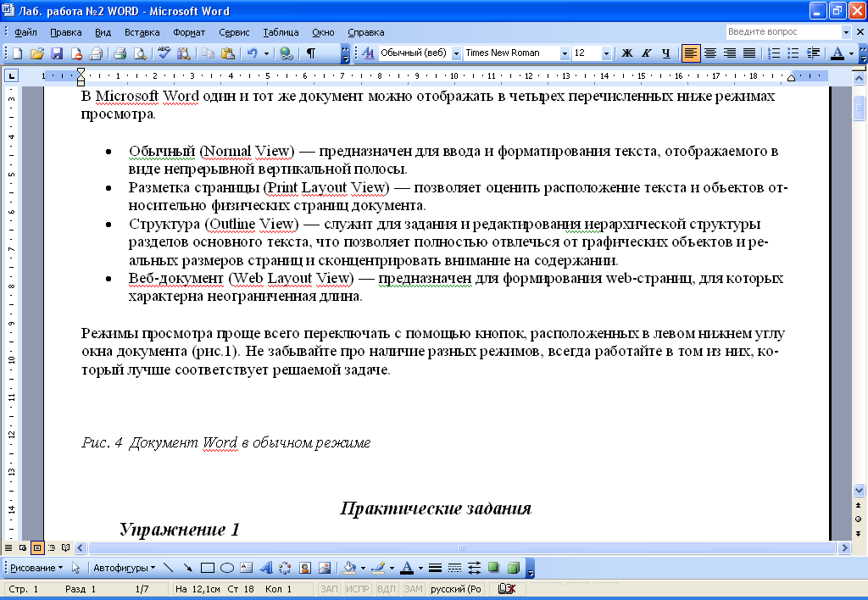Apply Shadow Style green square icon
This screenshot has width=868, height=600.
pos(493,568)
